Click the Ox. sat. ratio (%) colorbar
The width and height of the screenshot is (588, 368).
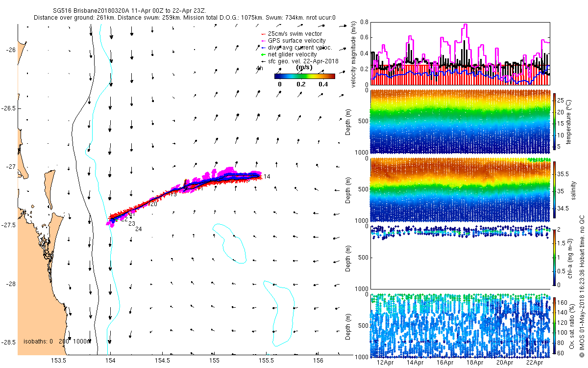[554, 325]
